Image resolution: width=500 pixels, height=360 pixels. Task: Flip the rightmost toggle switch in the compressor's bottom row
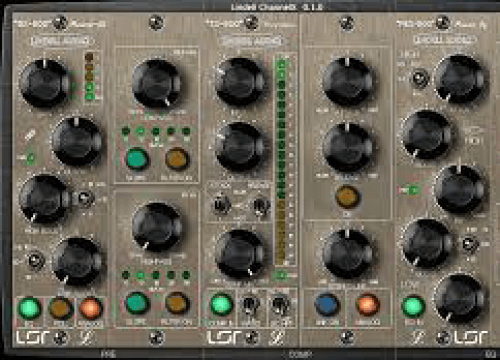(281, 304)
